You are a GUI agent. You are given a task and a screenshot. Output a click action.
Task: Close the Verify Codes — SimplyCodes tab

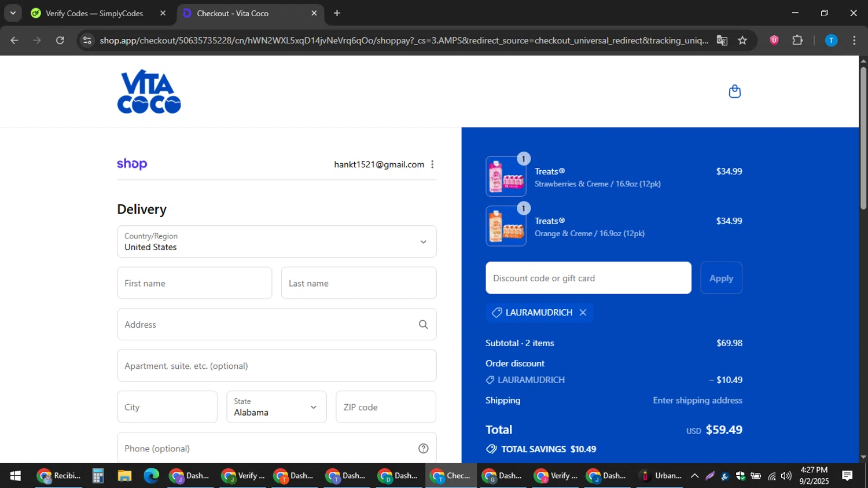[x=163, y=13]
